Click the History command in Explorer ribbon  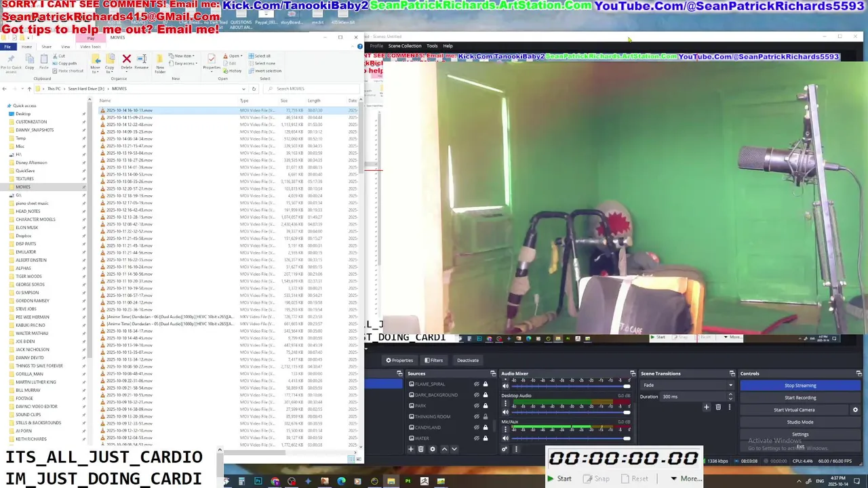(233, 70)
